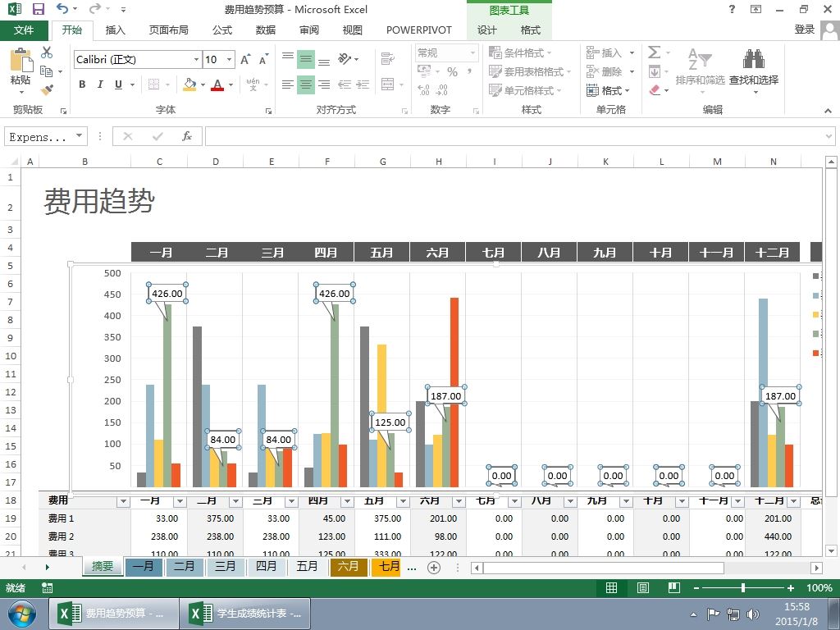Undo the last action

click(62, 8)
